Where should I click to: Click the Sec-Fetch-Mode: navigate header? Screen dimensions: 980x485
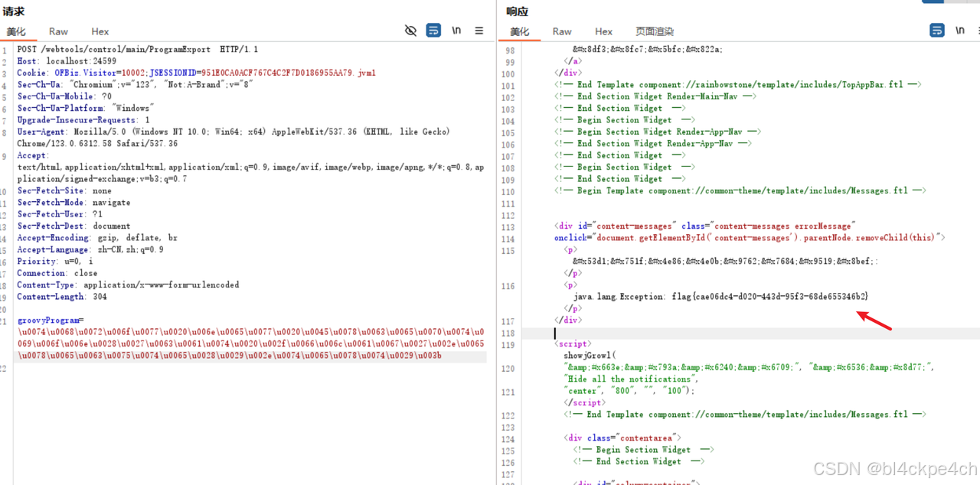[x=73, y=203]
